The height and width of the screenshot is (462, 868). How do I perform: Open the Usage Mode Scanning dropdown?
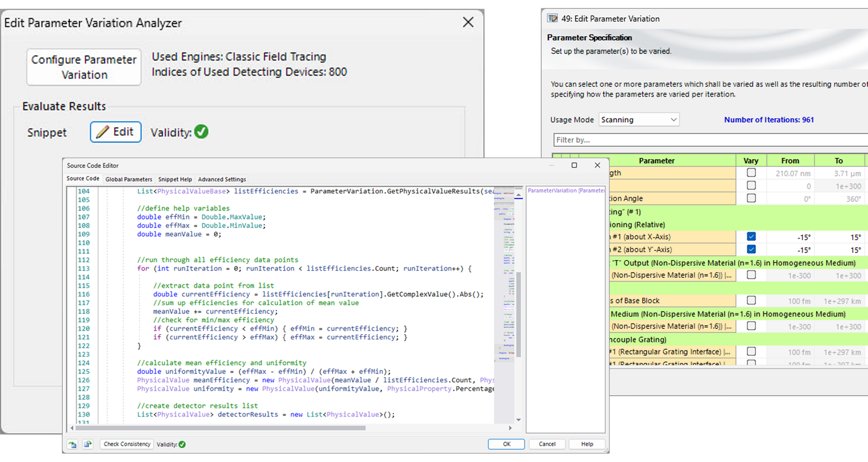click(639, 119)
